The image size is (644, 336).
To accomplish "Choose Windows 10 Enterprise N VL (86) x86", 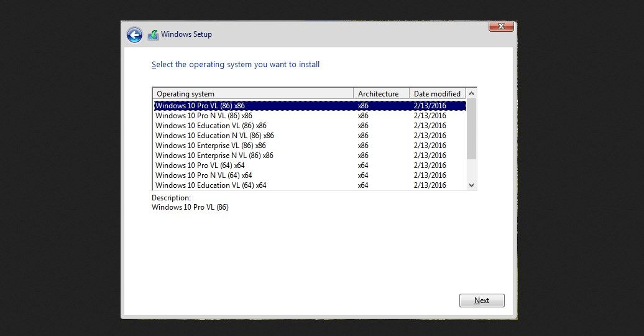I will click(214, 156).
